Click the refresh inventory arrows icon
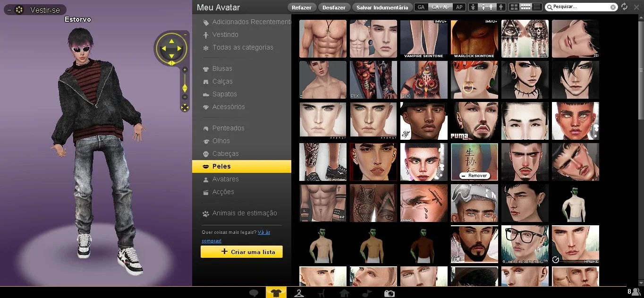The image size is (644, 298). [x=624, y=7]
